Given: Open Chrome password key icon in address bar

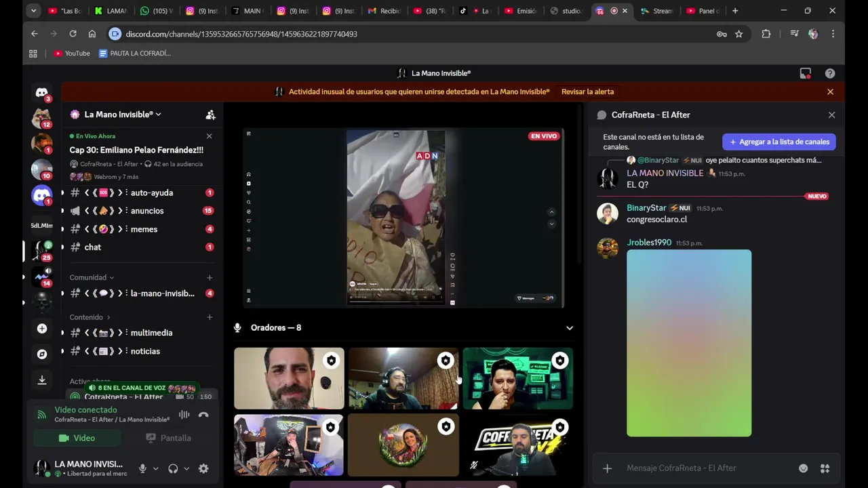Looking at the screenshot, I should [722, 34].
